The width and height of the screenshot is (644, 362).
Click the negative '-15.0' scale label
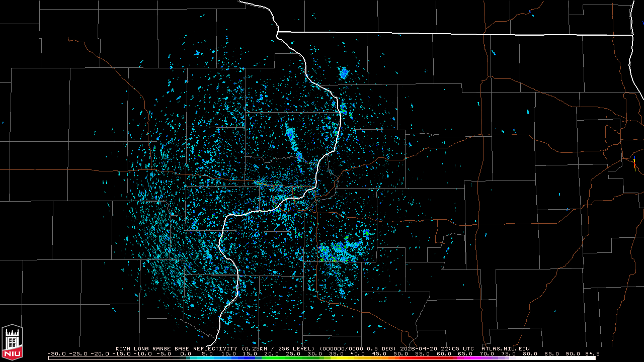tap(121, 353)
